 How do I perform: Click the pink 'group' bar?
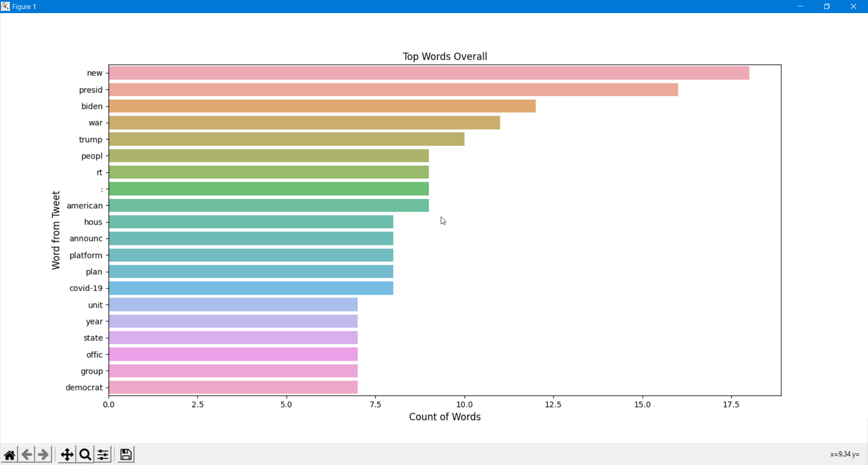(x=233, y=371)
